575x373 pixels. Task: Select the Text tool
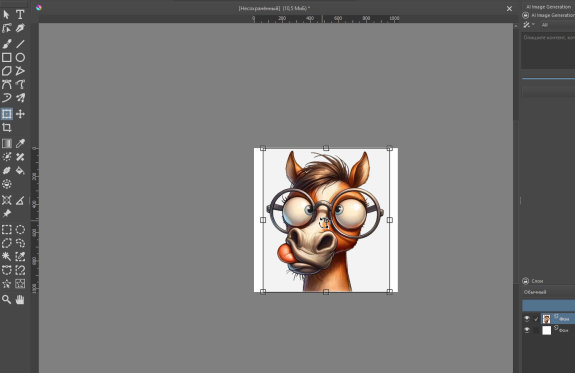click(20, 14)
